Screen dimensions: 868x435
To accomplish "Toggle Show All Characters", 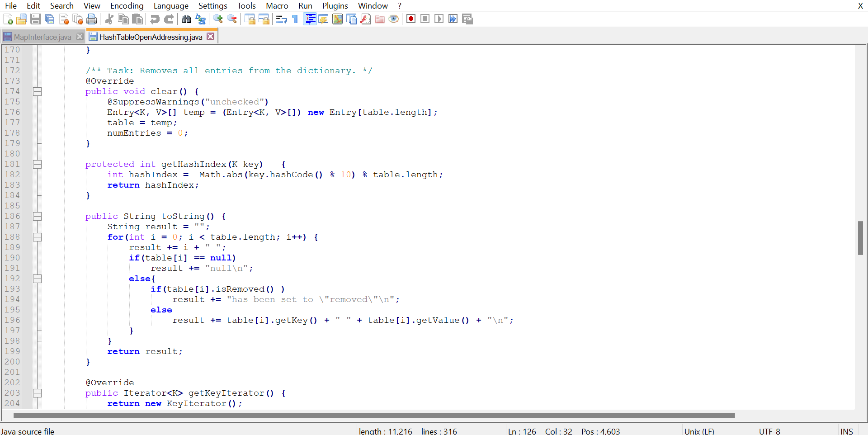I will click(294, 19).
